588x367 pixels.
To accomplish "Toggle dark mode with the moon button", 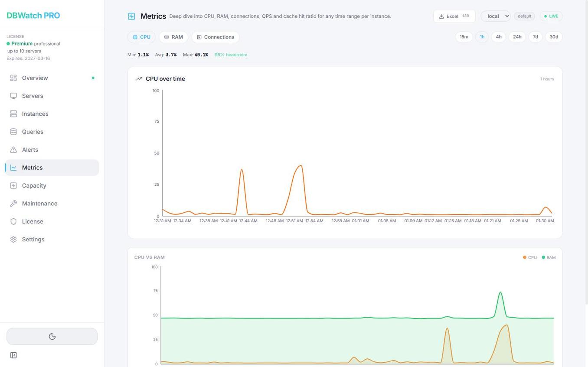I will click(52, 336).
